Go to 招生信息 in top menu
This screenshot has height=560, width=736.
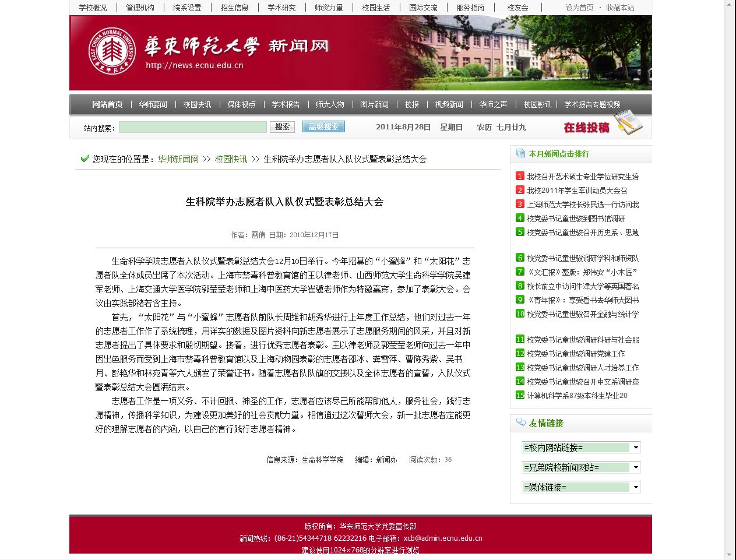[x=234, y=8]
